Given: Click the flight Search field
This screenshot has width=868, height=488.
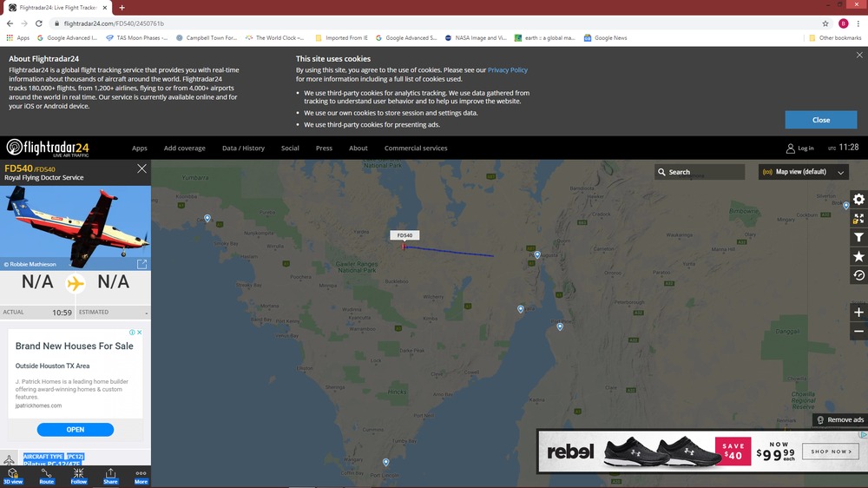Looking at the screenshot, I should coord(700,172).
